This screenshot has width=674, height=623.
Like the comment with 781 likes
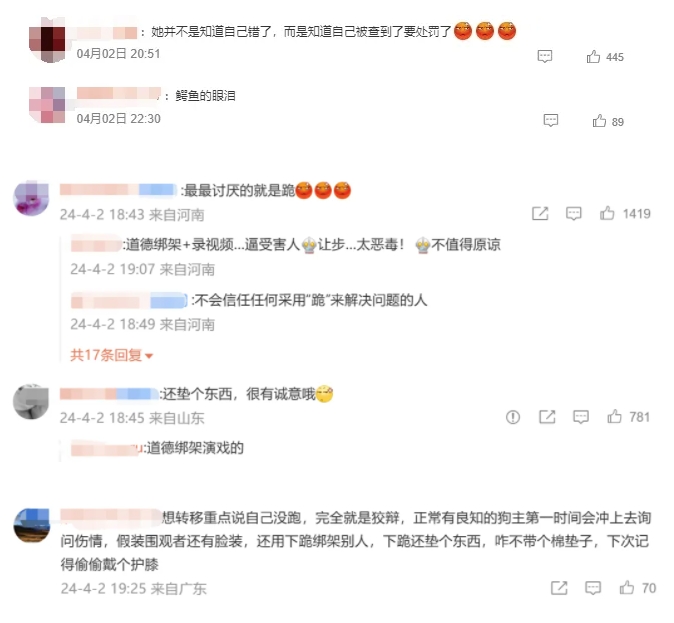pos(614,417)
